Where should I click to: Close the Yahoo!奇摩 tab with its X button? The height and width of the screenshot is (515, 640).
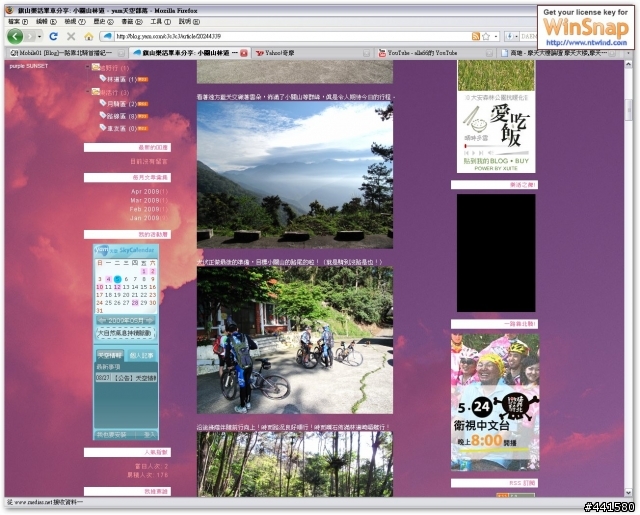click(x=367, y=53)
